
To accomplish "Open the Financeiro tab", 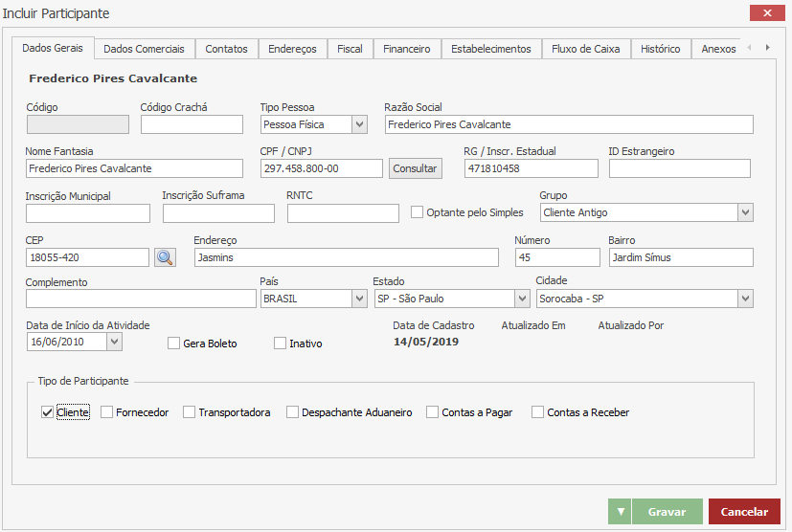I will click(x=406, y=49).
